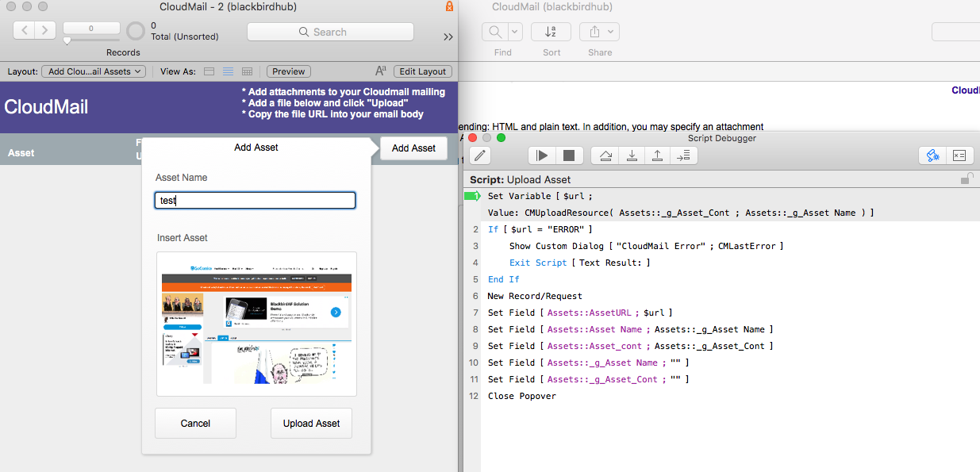Adjust the Records slider handle
Screen dimensions: 980x472
pyautogui.click(x=67, y=40)
